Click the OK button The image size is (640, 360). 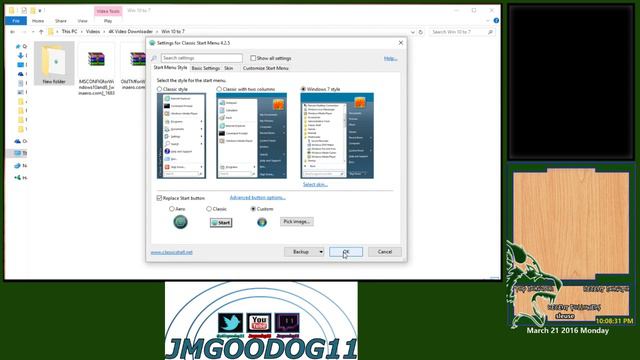pyautogui.click(x=346, y=252)
